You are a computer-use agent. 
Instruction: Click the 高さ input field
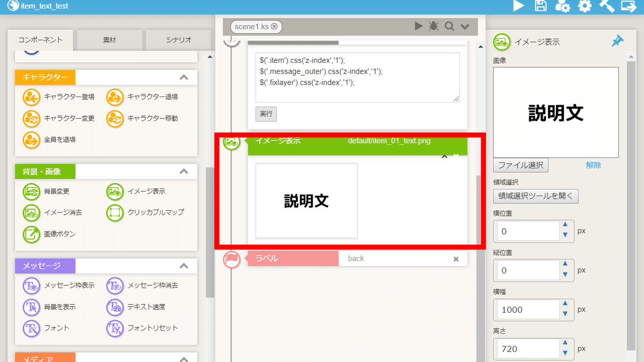click(529, 349)
